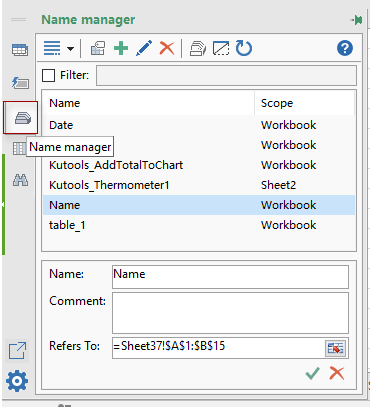Screen dimensions: 370x407
Task: Select the highlighted Name row
Action: tap(199, 205)
